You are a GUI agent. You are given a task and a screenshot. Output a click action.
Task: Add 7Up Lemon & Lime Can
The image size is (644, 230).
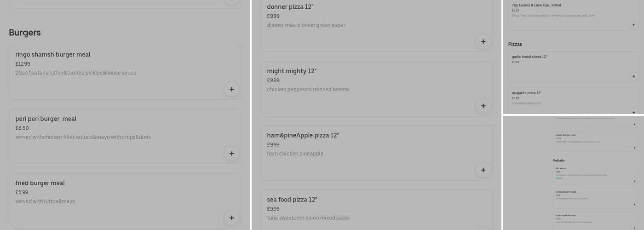633,25
